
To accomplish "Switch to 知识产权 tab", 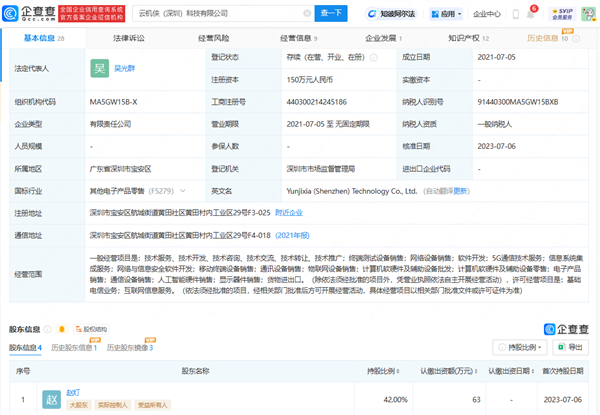I will click(x=469, y=38).
